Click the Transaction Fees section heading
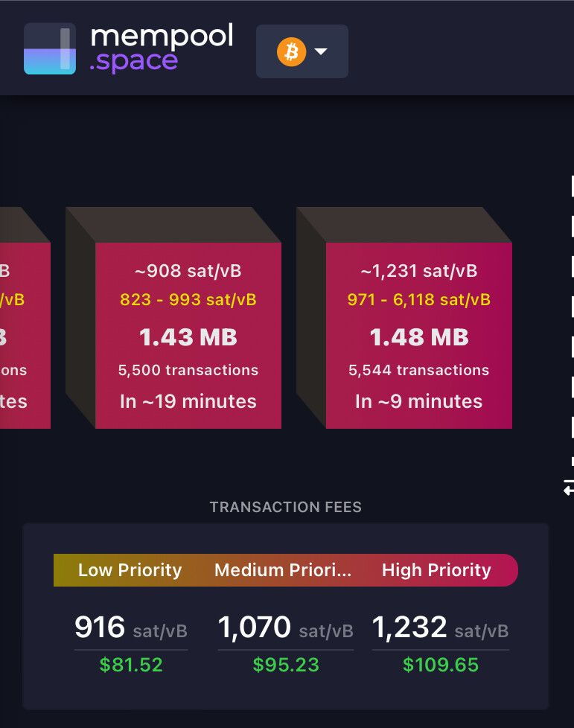 pyautogui.click(x=286, y=508)
